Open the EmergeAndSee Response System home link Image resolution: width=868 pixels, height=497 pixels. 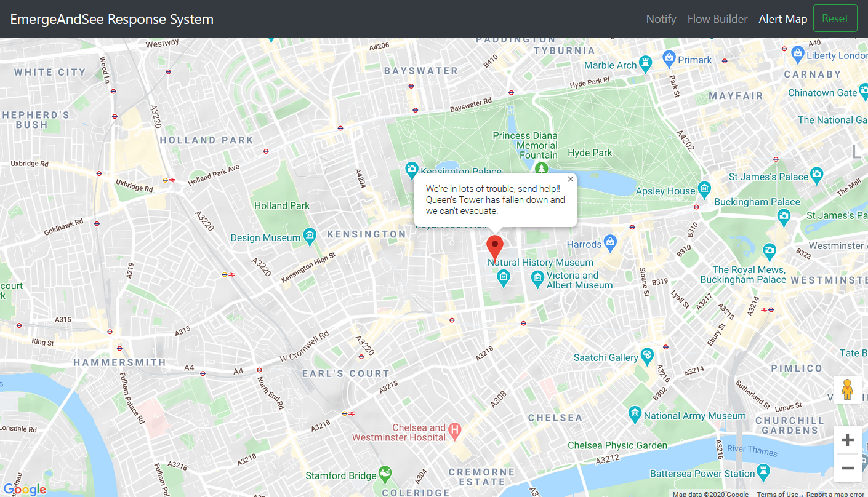pos(112,19)
